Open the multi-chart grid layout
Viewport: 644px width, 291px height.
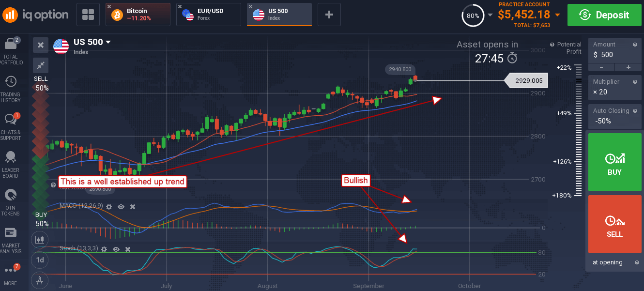pos(88,15)
